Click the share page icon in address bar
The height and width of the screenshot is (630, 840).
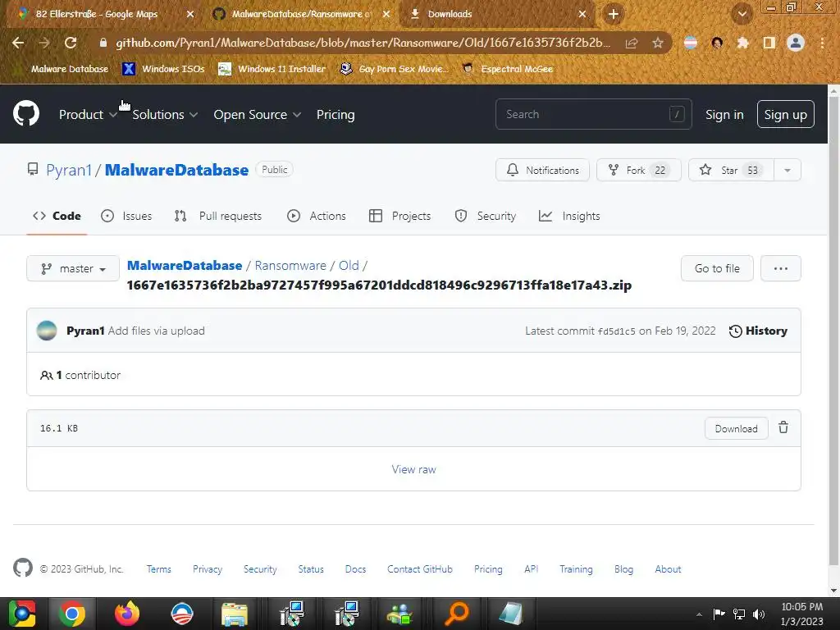[632, 43]
